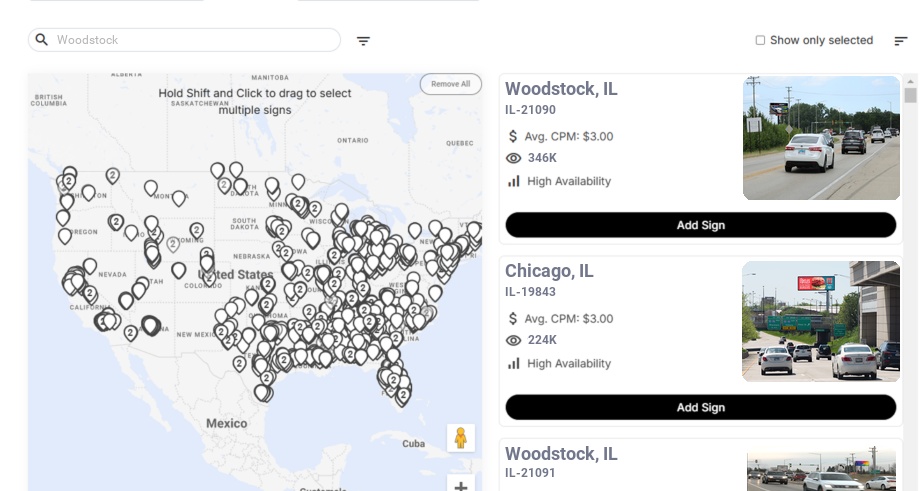Image resolution: width=920 pixels, height=491 pixels.
Task: Click availability bars icon on Woodstock IL-21090
Action: (513, 181)
